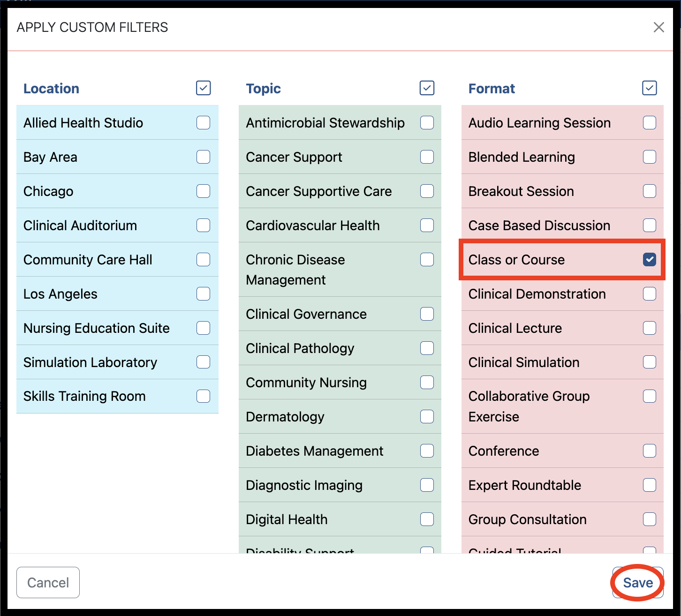This screenshot has width=681, height=616.
Task: Check the Conference format
Action: [650, 451]
